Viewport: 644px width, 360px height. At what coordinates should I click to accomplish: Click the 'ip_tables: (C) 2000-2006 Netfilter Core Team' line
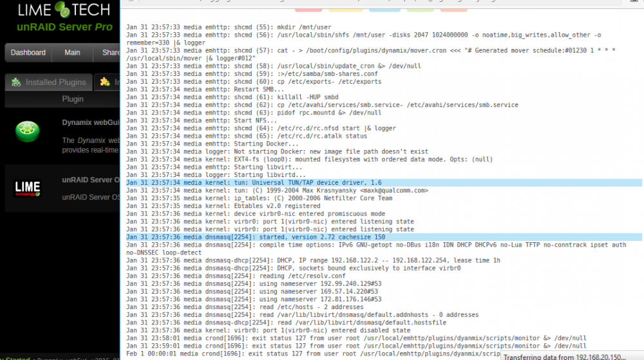point(259,198)
